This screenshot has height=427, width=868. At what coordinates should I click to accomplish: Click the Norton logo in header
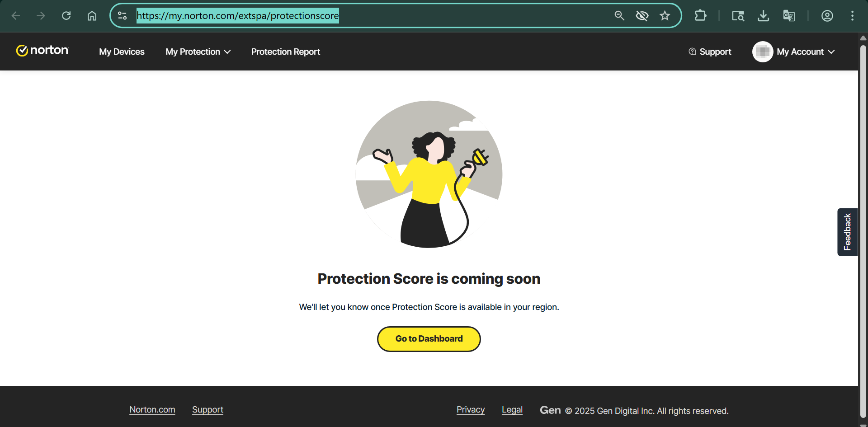[x=42, y=51]
